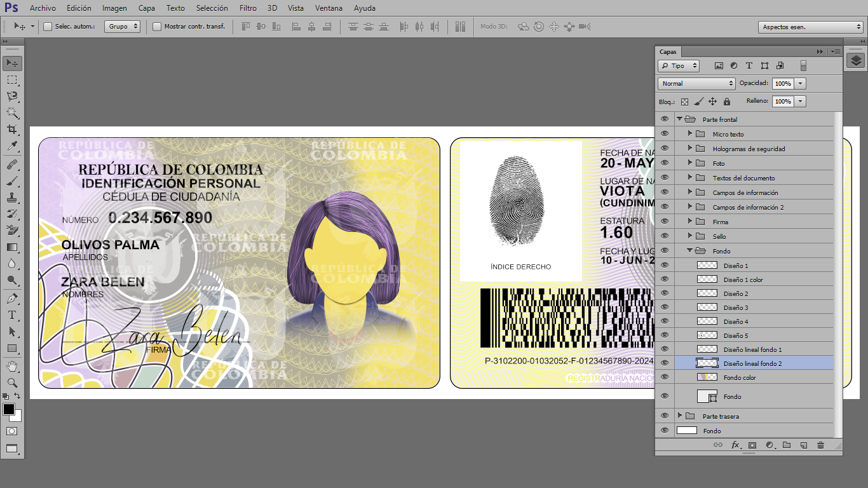
Task: Expand the Parte trasera group
Action: click(x=680, y=416)
